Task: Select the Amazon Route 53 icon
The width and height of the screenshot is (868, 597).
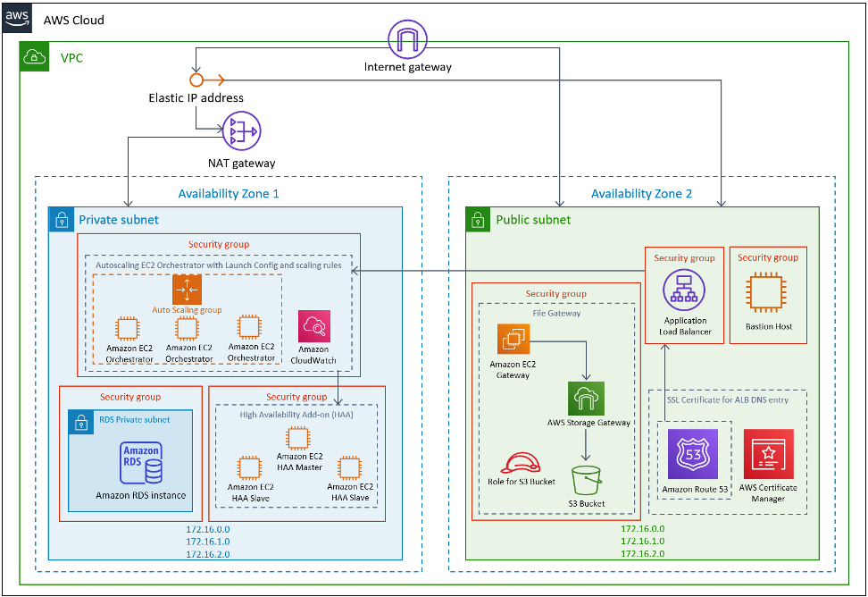Action: click(x=692, y=454)
